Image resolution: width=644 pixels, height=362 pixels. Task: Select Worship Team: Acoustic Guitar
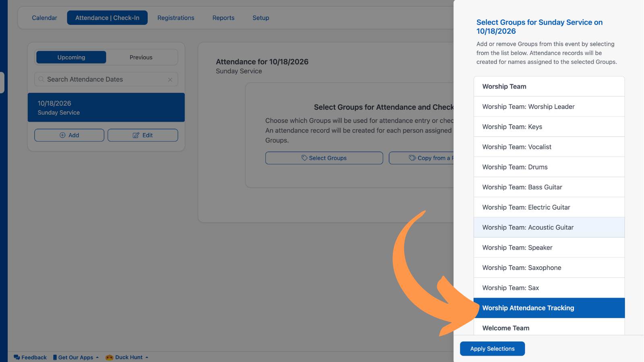point(549,227)
